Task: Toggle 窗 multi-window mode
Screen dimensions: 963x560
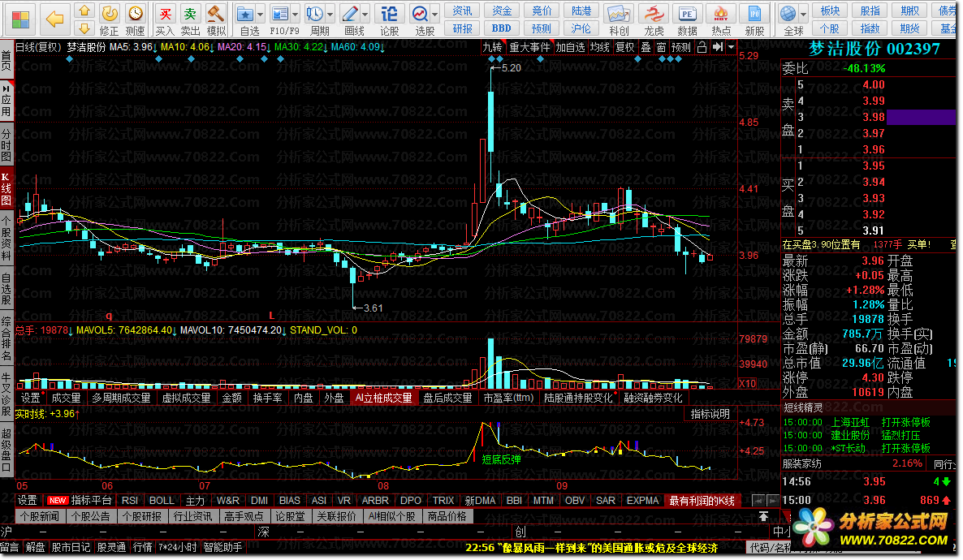Action: 661,47
